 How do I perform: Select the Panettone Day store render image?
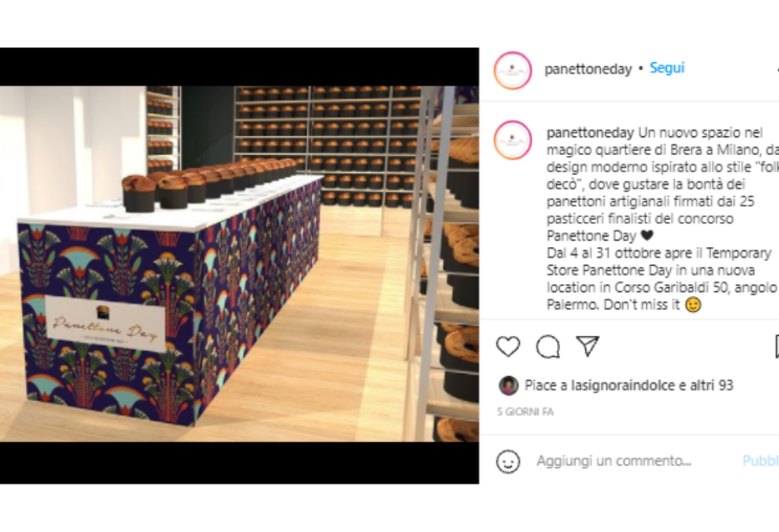pyautogui.click(x=239, y=264)
